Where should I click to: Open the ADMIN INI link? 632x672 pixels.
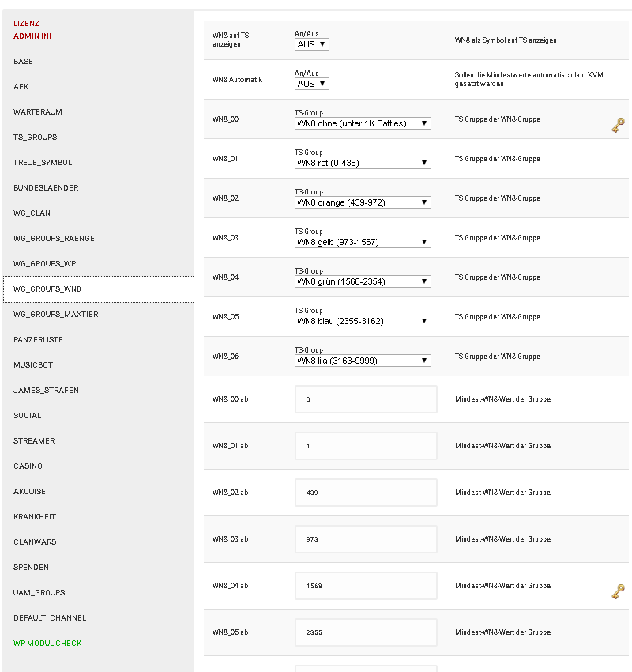tap(32, 36)
